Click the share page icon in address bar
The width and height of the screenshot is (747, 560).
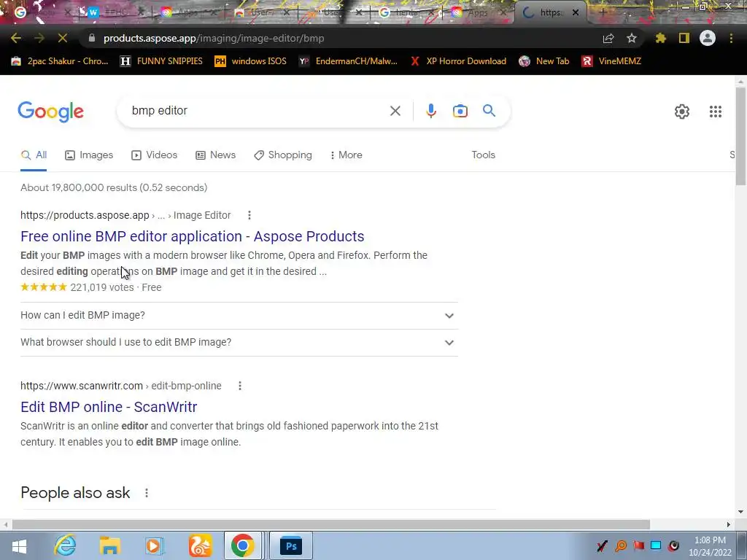point(608,38)
